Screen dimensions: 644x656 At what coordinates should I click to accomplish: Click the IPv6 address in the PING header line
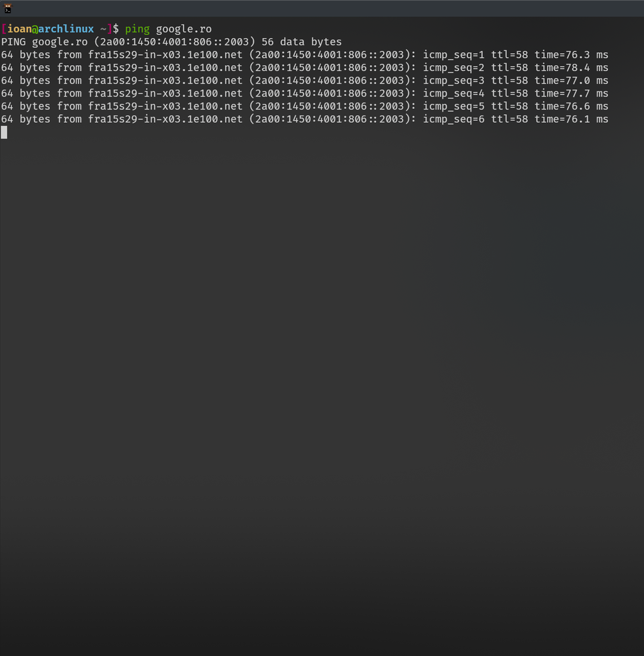coord(174,42)
